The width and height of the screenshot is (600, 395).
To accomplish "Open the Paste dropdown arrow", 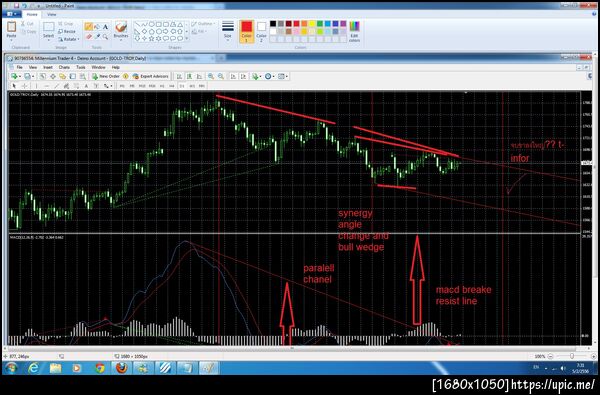I will 11,40.
